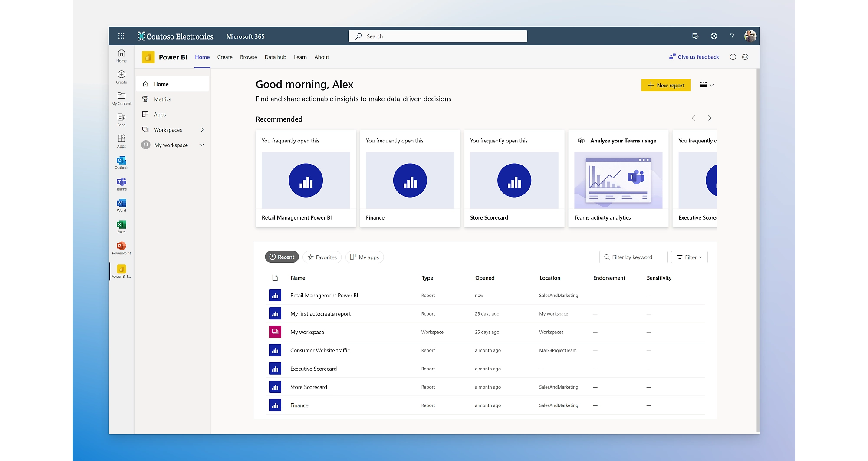Screen dimensions: 868x461
Task: Sort by the Name column header
Action: (298, 278)
